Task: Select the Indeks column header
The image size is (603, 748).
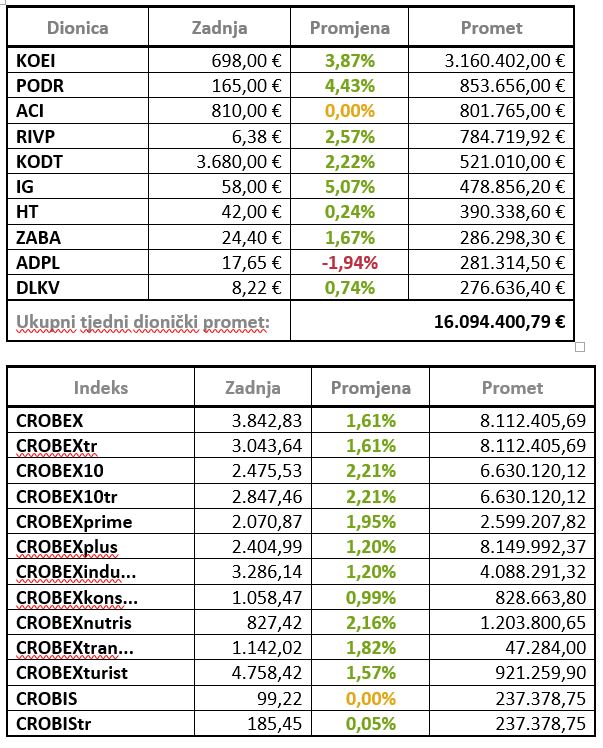Action: click(101, 388)
